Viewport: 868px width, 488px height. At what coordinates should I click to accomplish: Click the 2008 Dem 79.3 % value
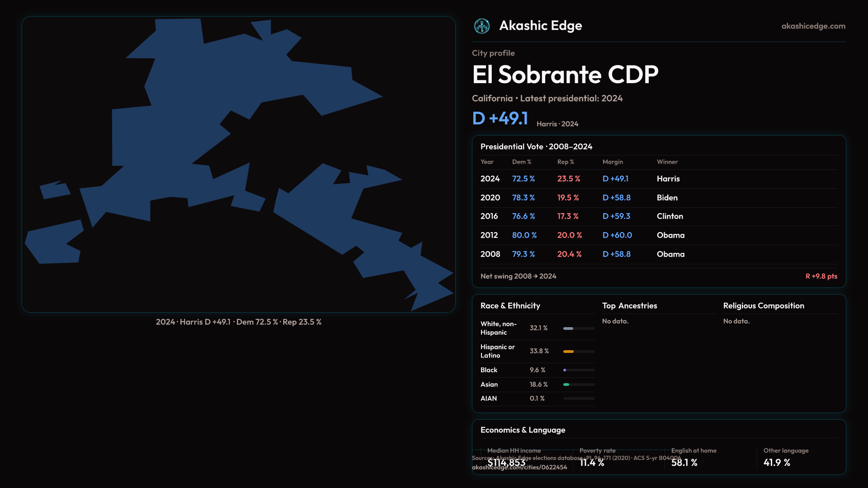coord(523,254)
